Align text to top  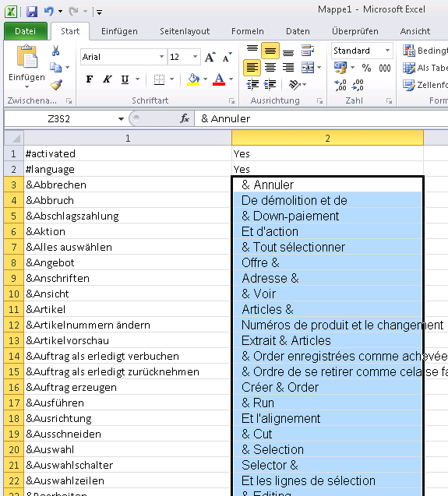252,51
